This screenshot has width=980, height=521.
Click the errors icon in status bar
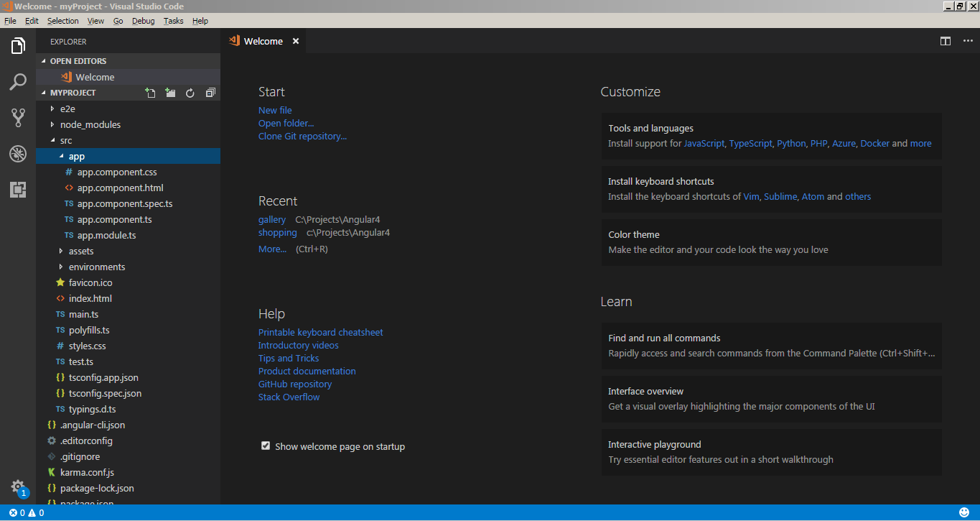13,513
